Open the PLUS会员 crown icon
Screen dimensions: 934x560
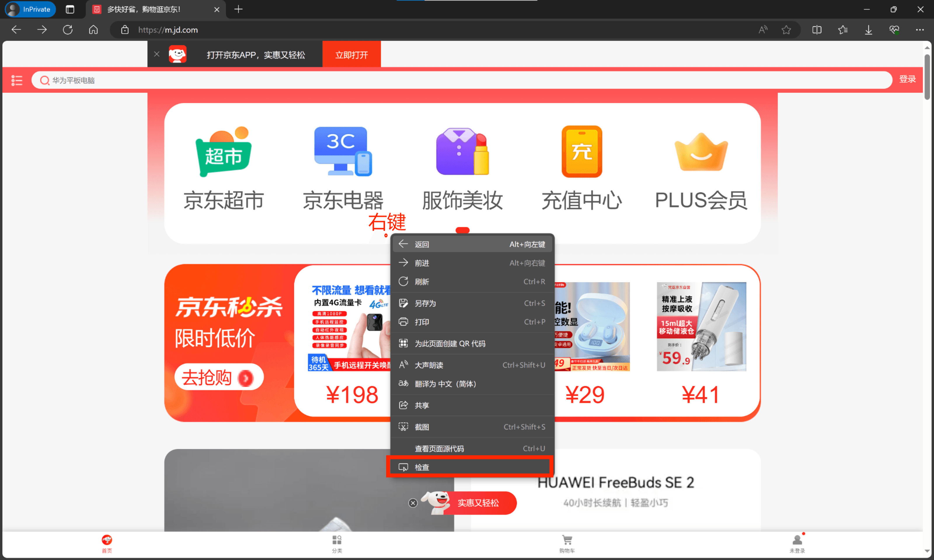[701, 152]
